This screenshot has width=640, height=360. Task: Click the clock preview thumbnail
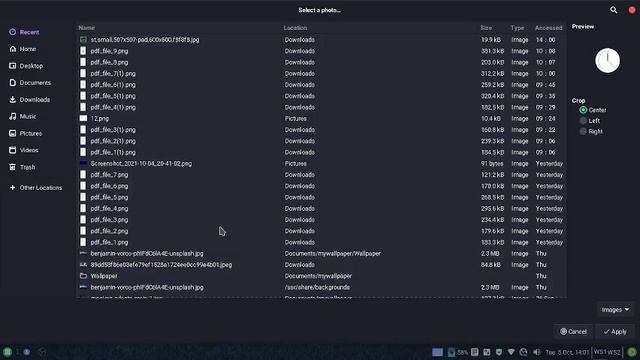[x=607, y=61]
